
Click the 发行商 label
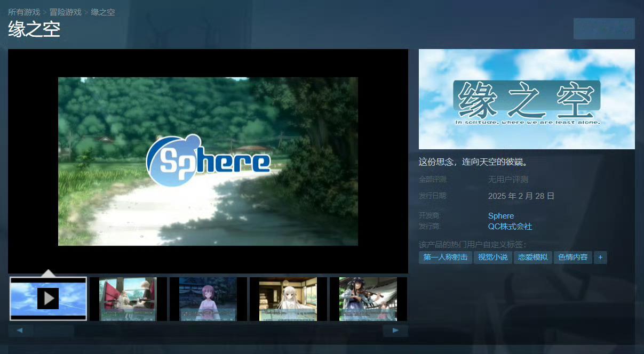(430, 227)
